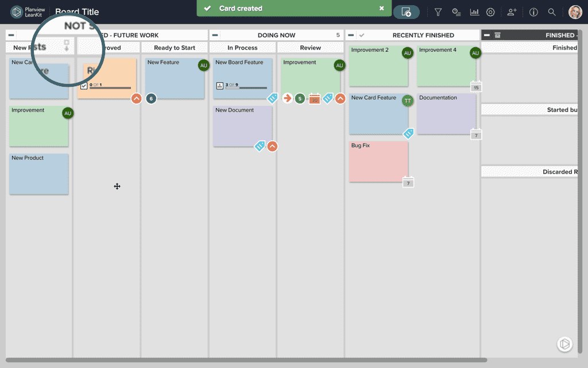Open the New Product card
Image resolution: width=588 pixels, height=368 pixels.
(39, 174)
